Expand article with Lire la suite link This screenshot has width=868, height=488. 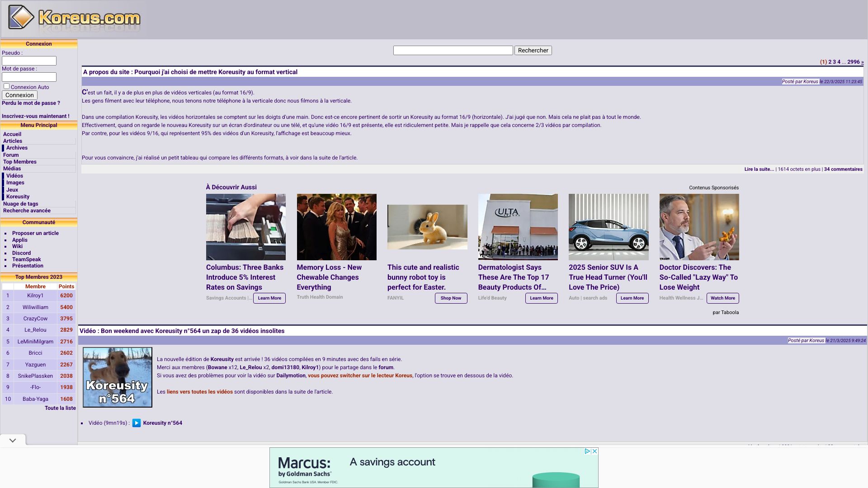[759, 169]
